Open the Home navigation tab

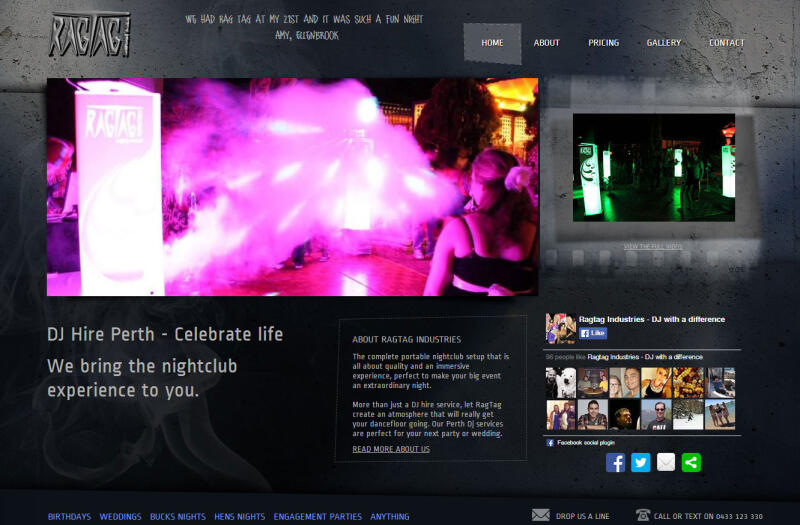(x=492, y=43)
